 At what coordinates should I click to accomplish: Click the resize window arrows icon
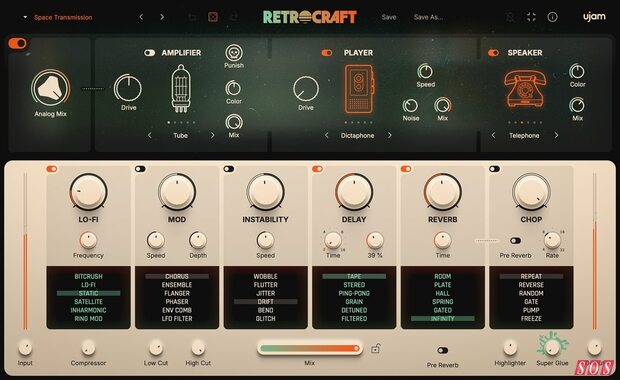pos(531,17)
